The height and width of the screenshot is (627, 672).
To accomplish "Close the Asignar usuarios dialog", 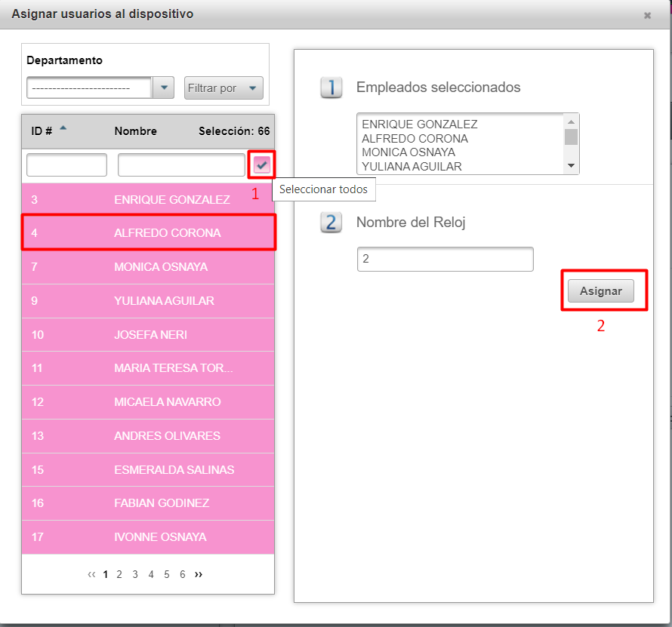I will (647, 15).
